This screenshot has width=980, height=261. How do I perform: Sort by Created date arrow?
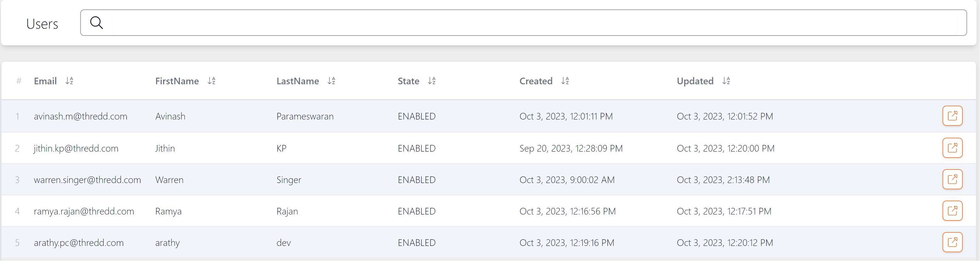(x=565, y=81)
